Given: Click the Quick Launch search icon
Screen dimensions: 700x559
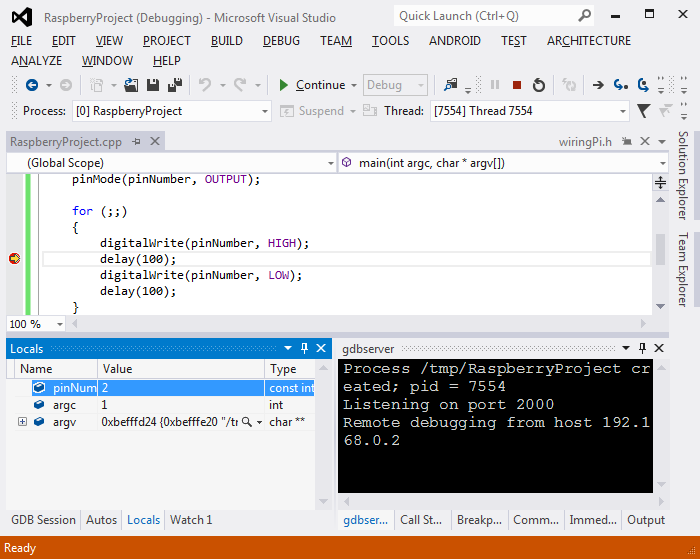Looking at the screenshot, I should click(x=584, y=16).
